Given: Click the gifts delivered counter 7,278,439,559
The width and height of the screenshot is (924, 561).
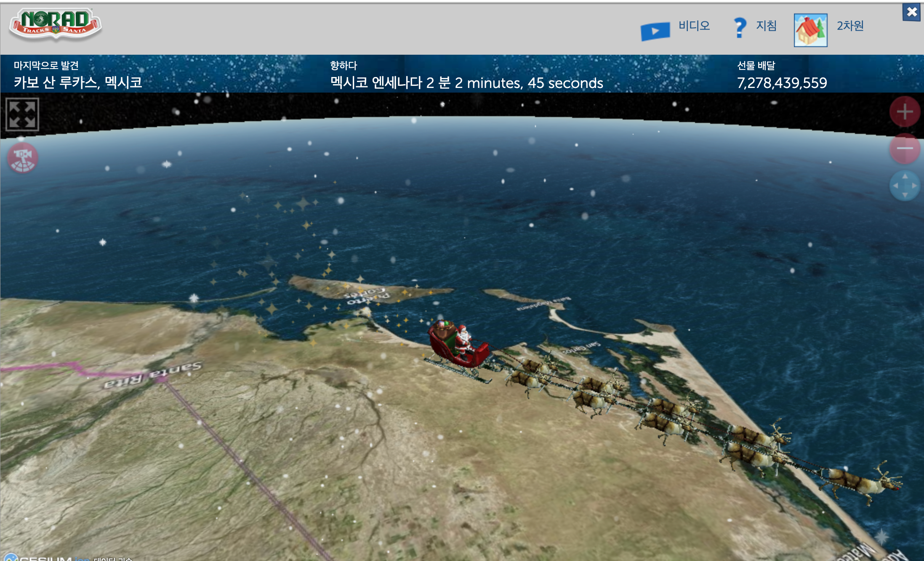Looking at the screenshot, I should 782,83.
